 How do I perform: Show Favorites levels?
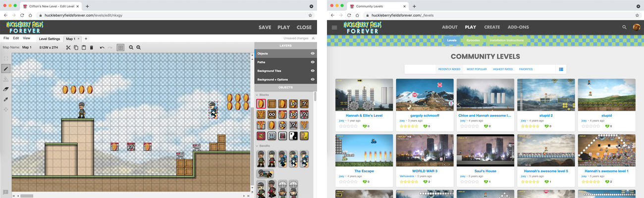tap(526, 69)
